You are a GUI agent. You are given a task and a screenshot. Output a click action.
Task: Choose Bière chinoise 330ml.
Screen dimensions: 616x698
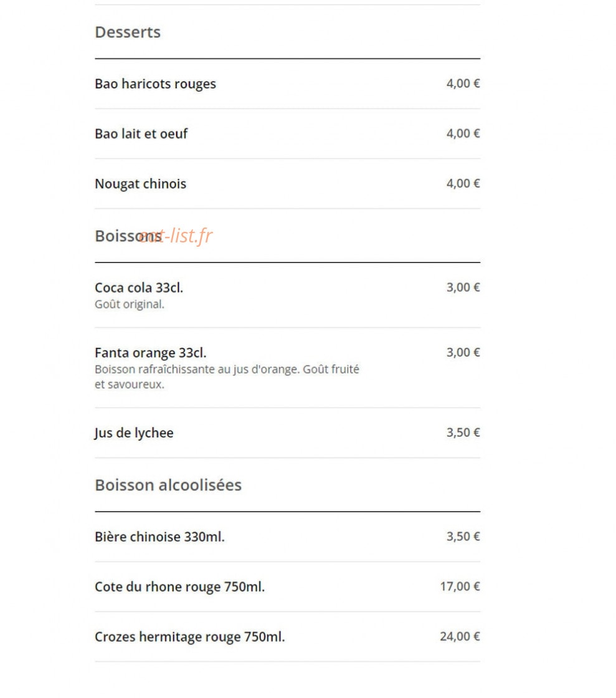coord(287,537)
